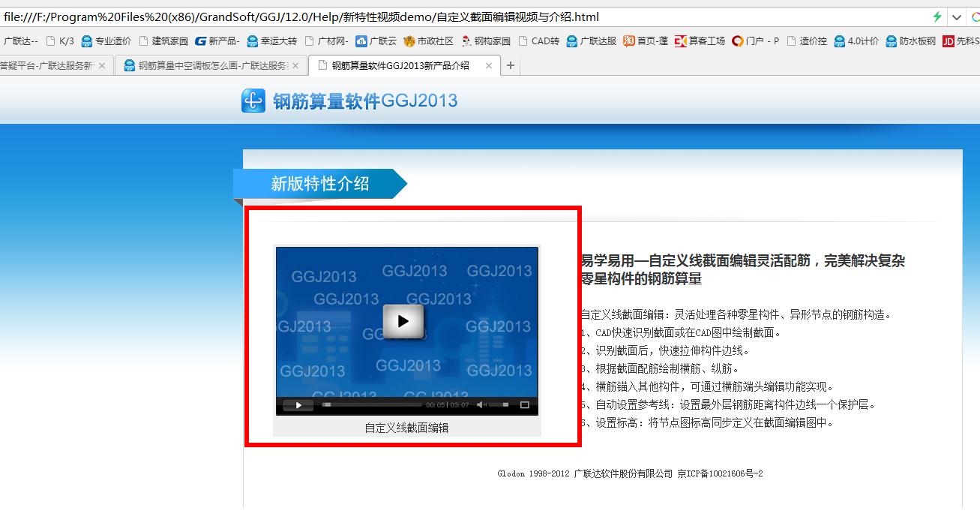Click the Glodon 1998-2012 copyright footer text
Screen dimensions: 980x520
(x=630, y=474)
